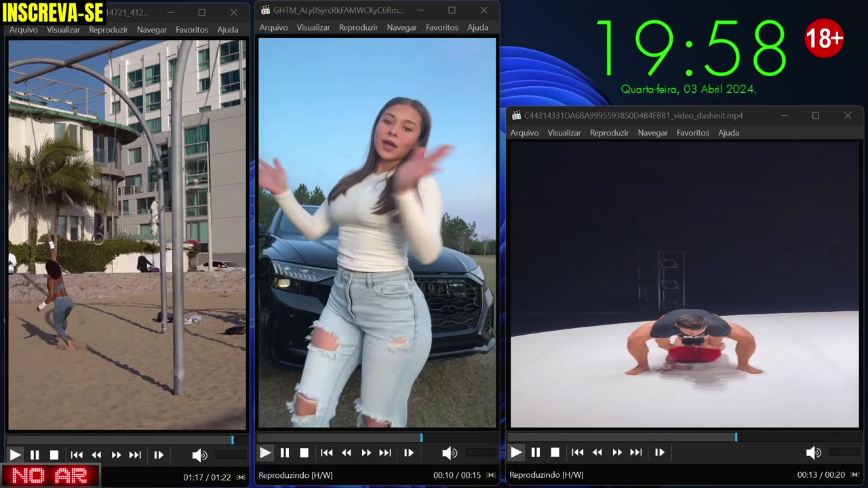This screenshot has width=868, height=488.
Task: Open Navegar menu in the GHTM_ALy0 window
Action: point(402,28)
